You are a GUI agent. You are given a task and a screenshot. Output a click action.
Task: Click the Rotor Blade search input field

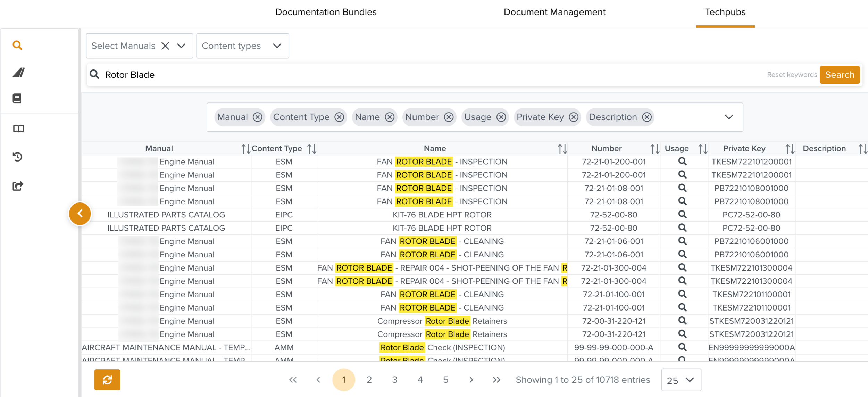[x=417, y=75]
